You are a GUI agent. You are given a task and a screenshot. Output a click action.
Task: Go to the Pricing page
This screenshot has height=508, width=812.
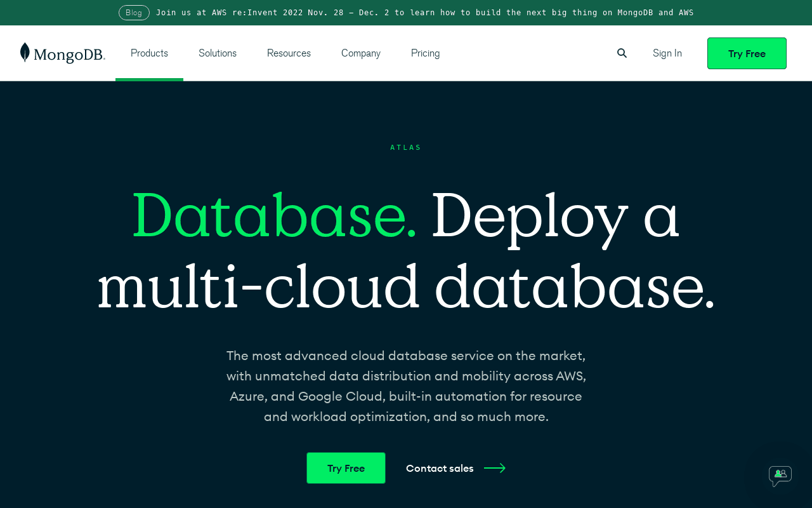click(x=425, y=53)
